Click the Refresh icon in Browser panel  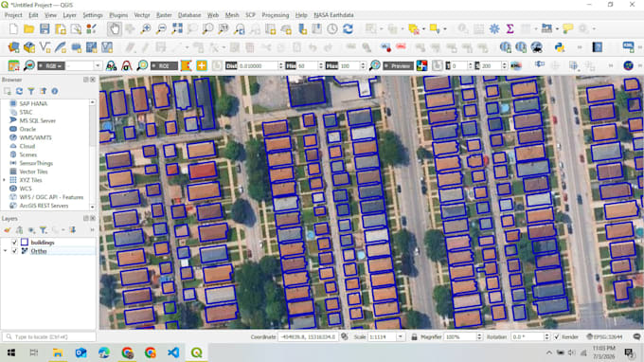pyautogui.click(x=19, y=91)
